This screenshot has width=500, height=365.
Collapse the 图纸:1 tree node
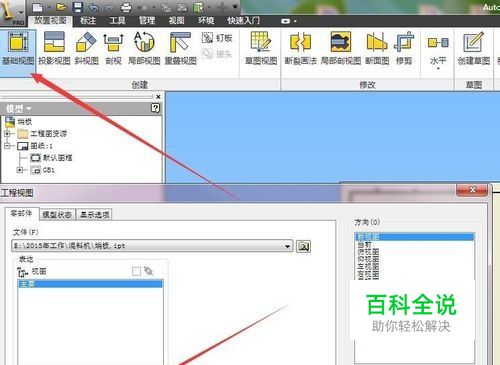coord(8,146)
